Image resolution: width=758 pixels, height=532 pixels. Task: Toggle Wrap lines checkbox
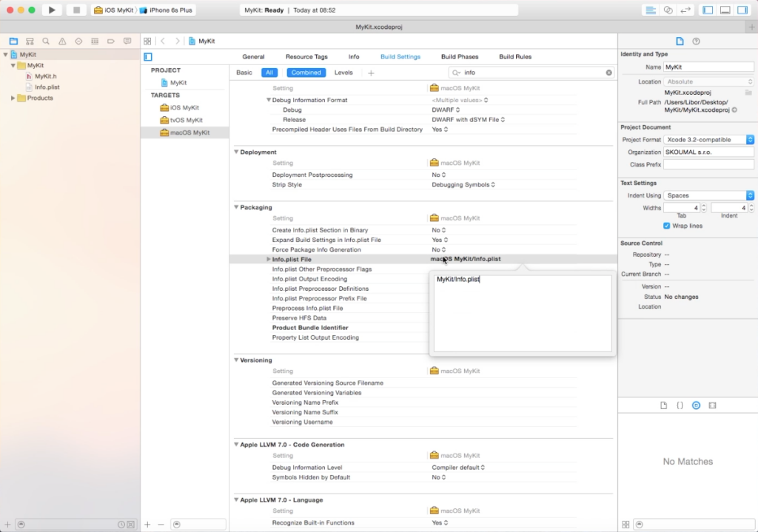pyautogui.click(x=667, y=226)
